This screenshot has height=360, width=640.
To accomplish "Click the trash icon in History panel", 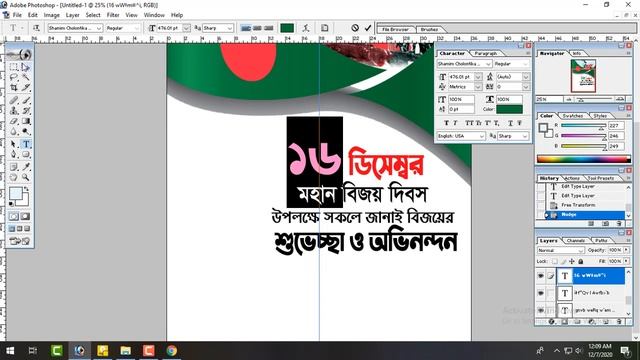I will 619,224.
